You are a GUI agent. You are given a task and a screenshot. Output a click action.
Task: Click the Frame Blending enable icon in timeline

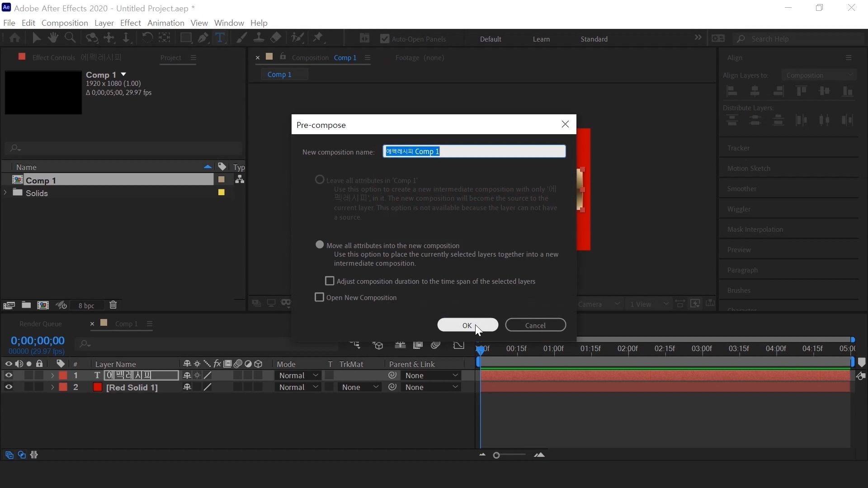418,346
